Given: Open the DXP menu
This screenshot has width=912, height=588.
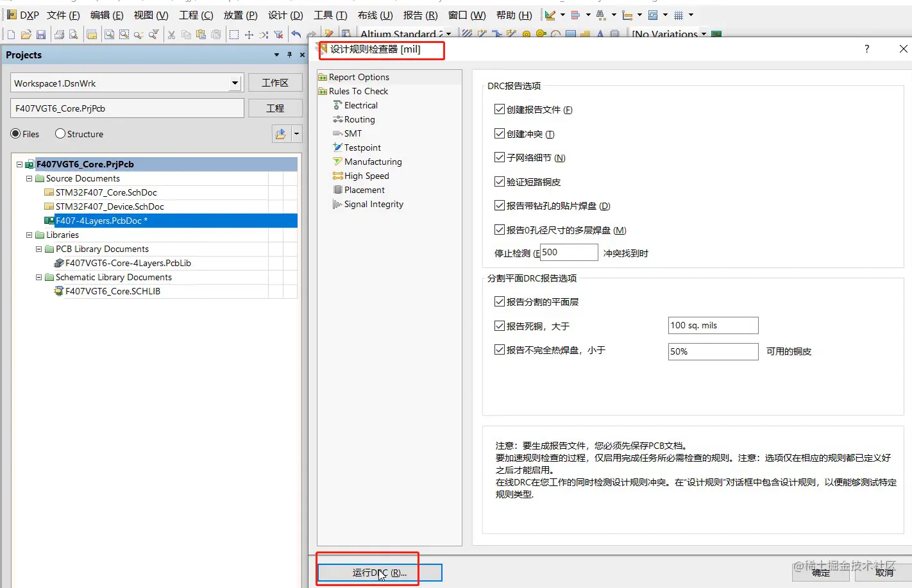Looking at the screenshot, I should click(x=23, y=15).
